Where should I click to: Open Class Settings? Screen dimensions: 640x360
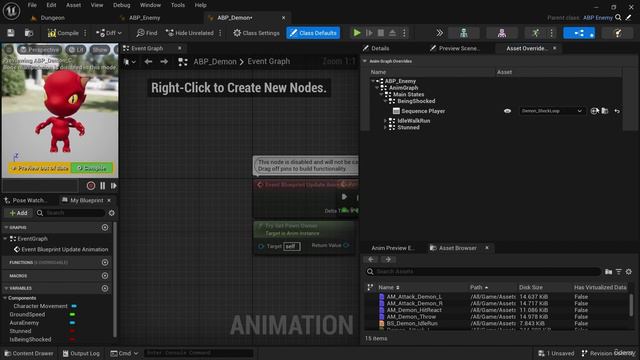[x=256, y=33]
